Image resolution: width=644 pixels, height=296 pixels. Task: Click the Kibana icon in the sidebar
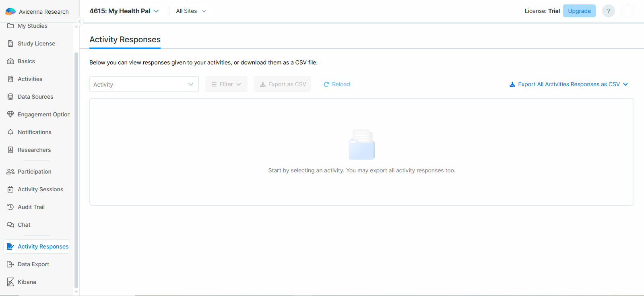10,282
